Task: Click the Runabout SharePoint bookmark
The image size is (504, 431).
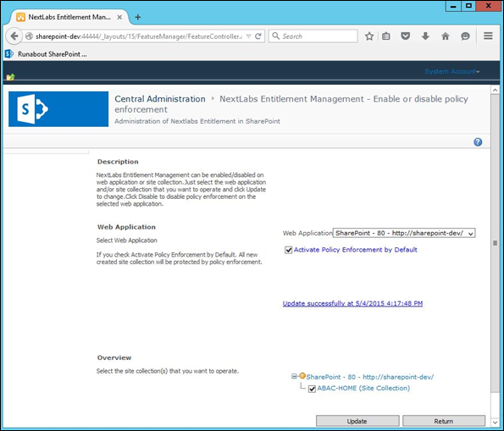Action: click(46, 54)
